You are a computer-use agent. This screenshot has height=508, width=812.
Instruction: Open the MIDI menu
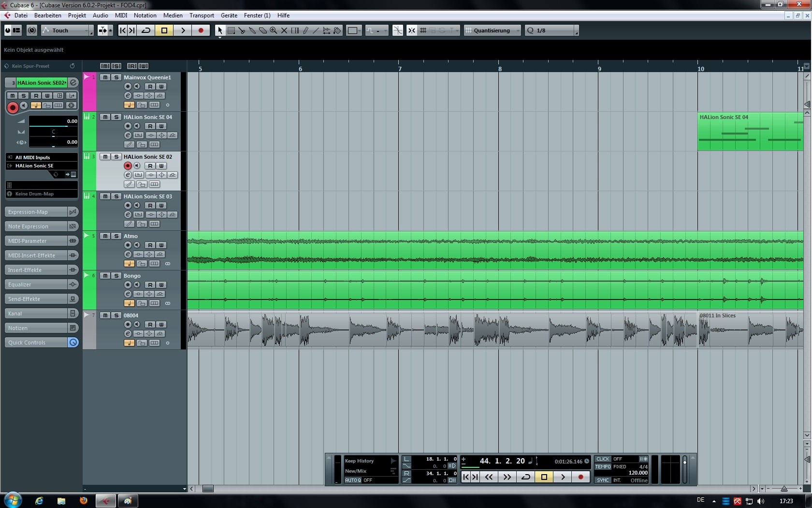tap(121, 15)
